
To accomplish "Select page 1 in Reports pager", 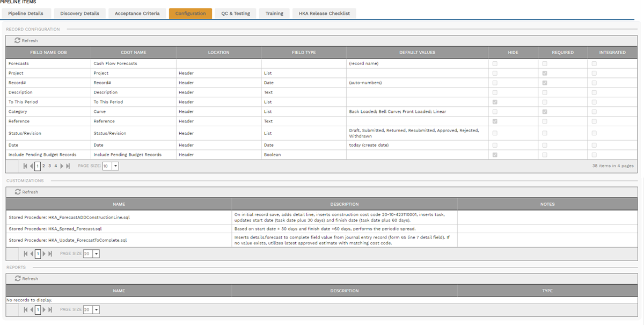I will point(38,309).
